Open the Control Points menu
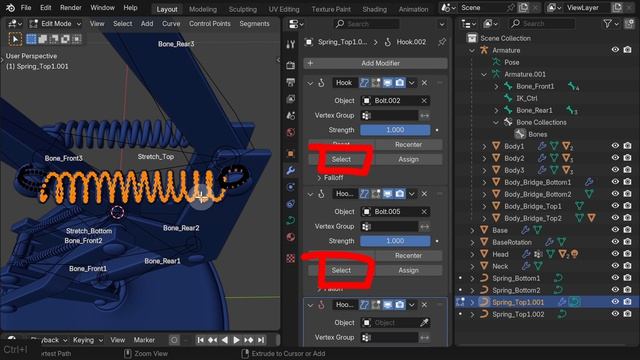Viewport: 640px width, 360px height. pos(209,24)
